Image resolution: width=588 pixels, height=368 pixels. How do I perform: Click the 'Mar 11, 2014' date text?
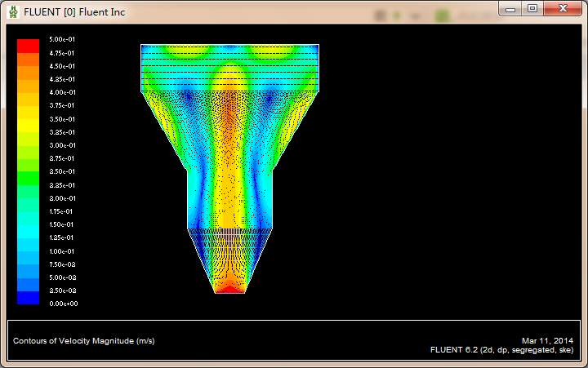pos(547,340)
